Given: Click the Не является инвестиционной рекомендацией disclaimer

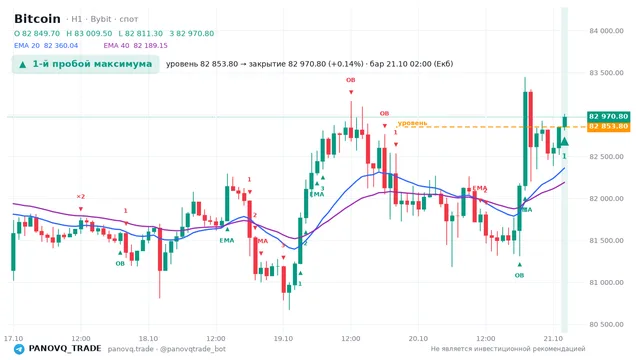Looking at the screenshot, I should pyautogui.click(x=508, y=349).
